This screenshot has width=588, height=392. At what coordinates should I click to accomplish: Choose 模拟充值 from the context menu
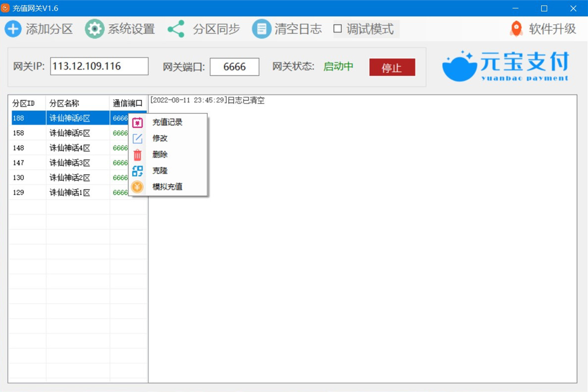point(167,187)
